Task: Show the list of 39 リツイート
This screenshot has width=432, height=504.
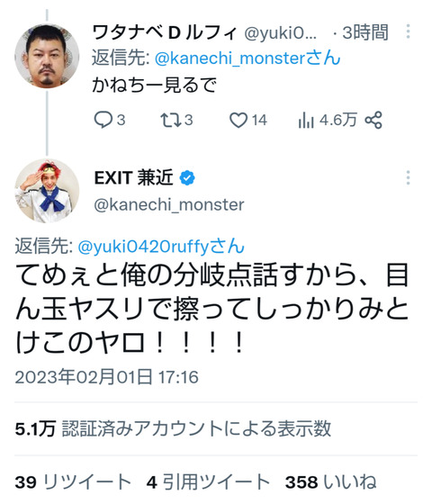Action: pyautogui.click(x=73, y=482)
